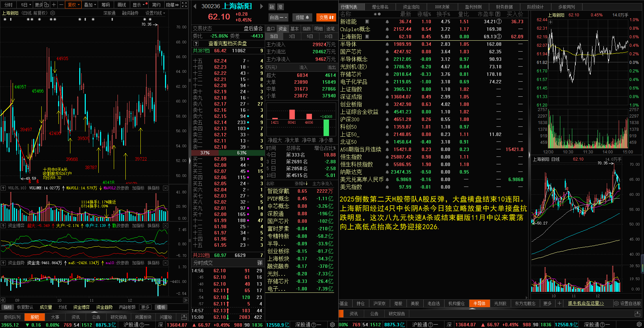Open the 财务数据 tab

[x=504, y=7]
